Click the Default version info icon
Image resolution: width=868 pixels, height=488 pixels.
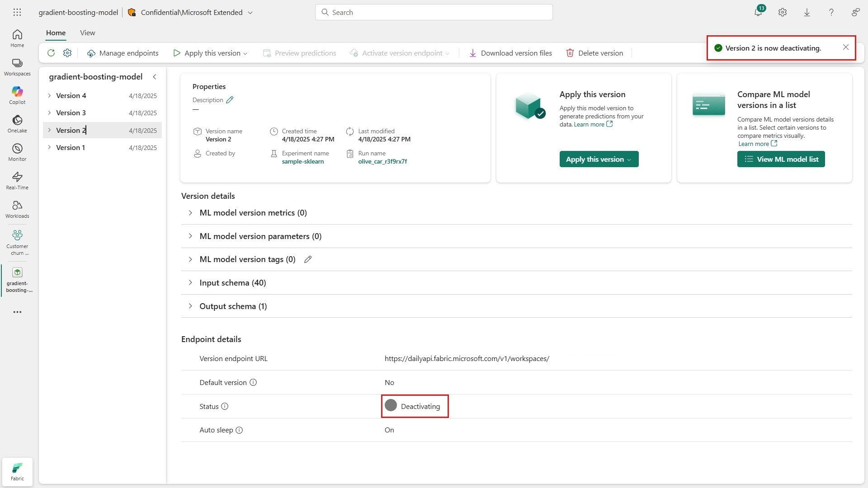click(253, 382)
